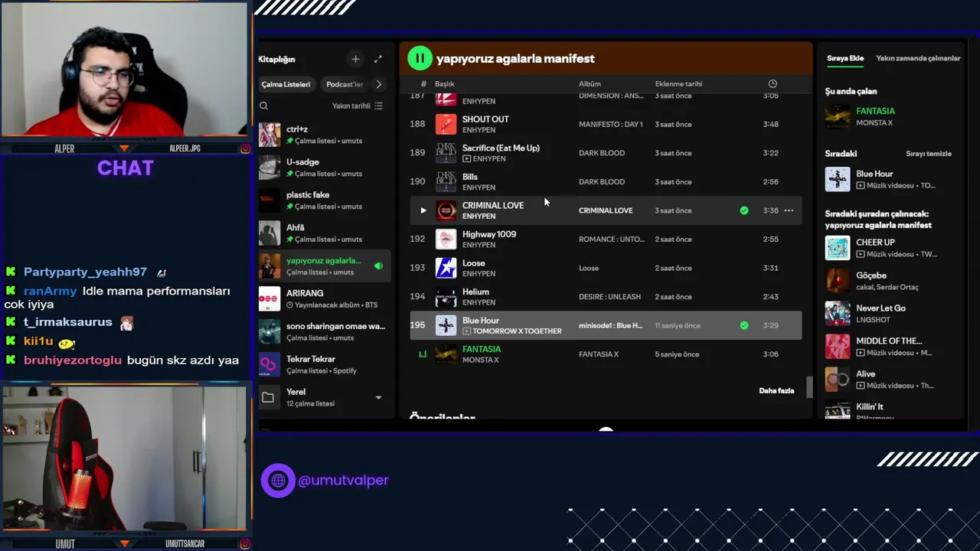The width and height of the screenshot is (980, 551).
Task: Open the plastic fake playlist
Action: 324,201
